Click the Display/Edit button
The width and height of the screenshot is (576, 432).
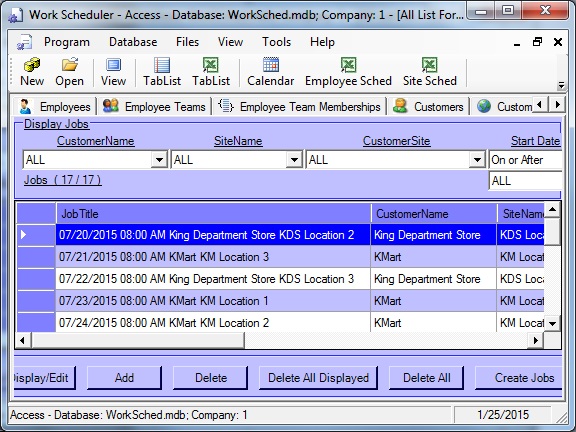pos(44,378)
